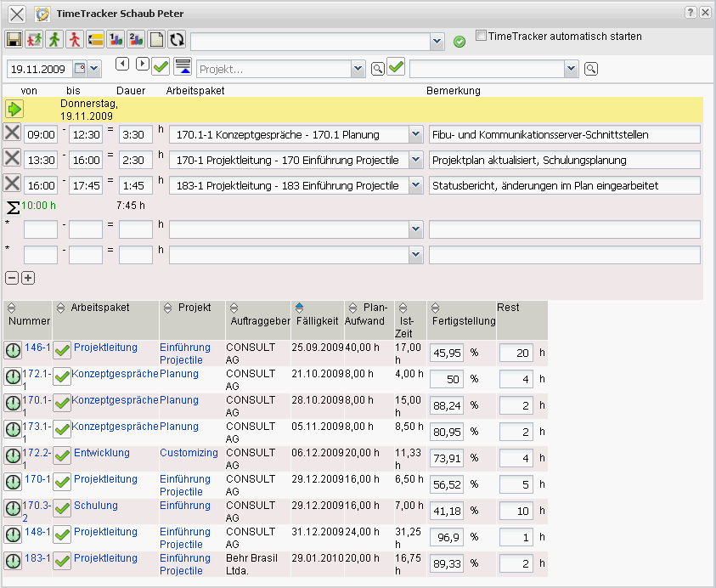
Task: Click the red walking person icon
Action: (x=75, y=40)
